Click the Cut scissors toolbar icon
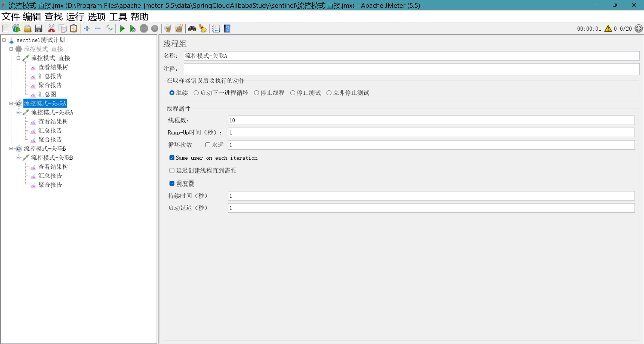The width and height of the screenshot is (644, 344). coord(51,29)
